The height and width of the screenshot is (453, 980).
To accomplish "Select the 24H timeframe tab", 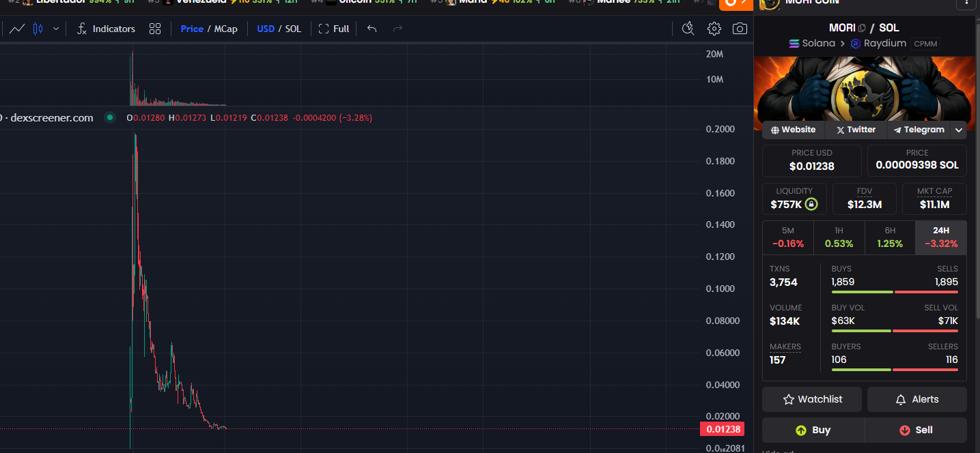I will click(941, 237).
